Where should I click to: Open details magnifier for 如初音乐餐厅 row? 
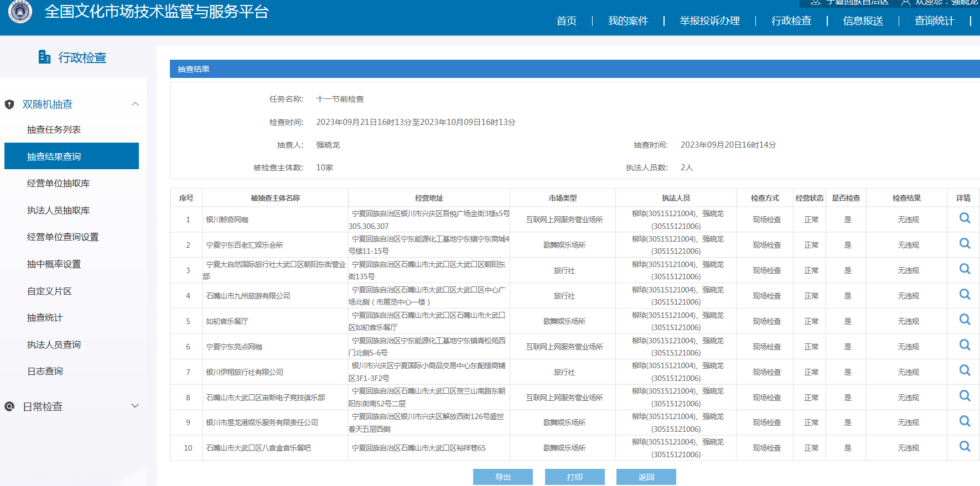[x=965, y=320]
